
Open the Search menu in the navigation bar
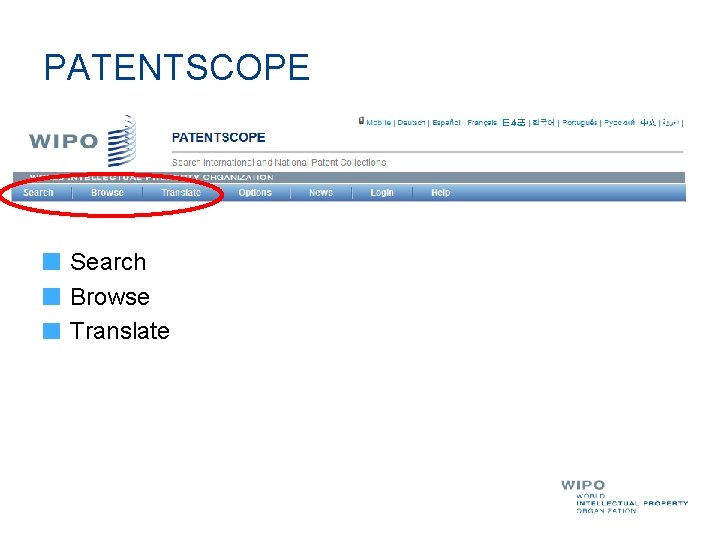click(38, 193)
